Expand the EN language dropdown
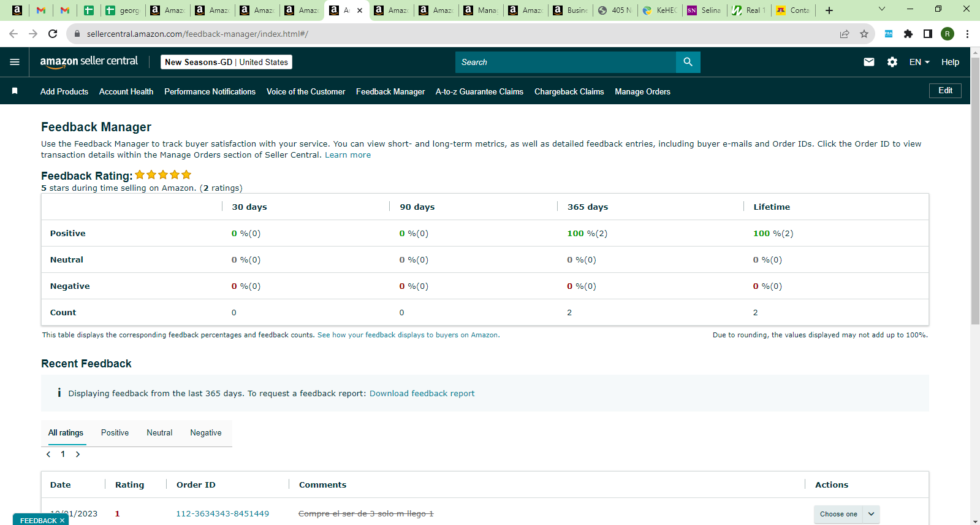The height and width of the screenshot is (525, 980). pos(919,62)
